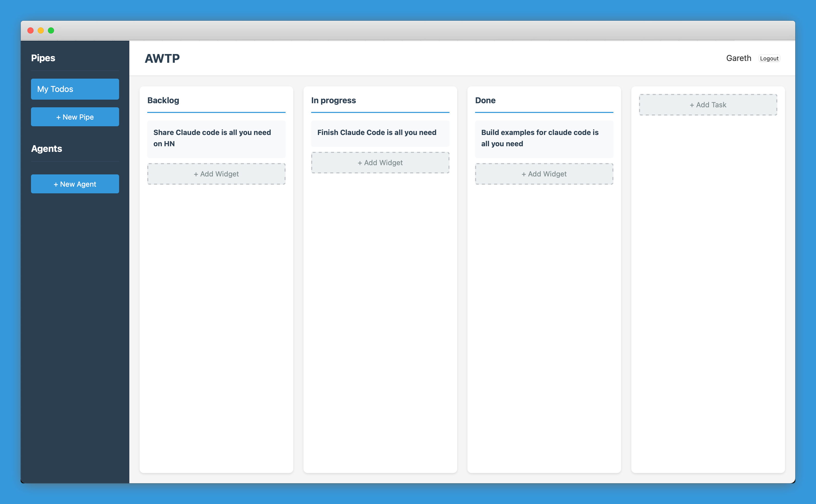Open the Finish Claude Code card
The width and height of the screenshot is (816, 504).
click(x=380, y=133)
